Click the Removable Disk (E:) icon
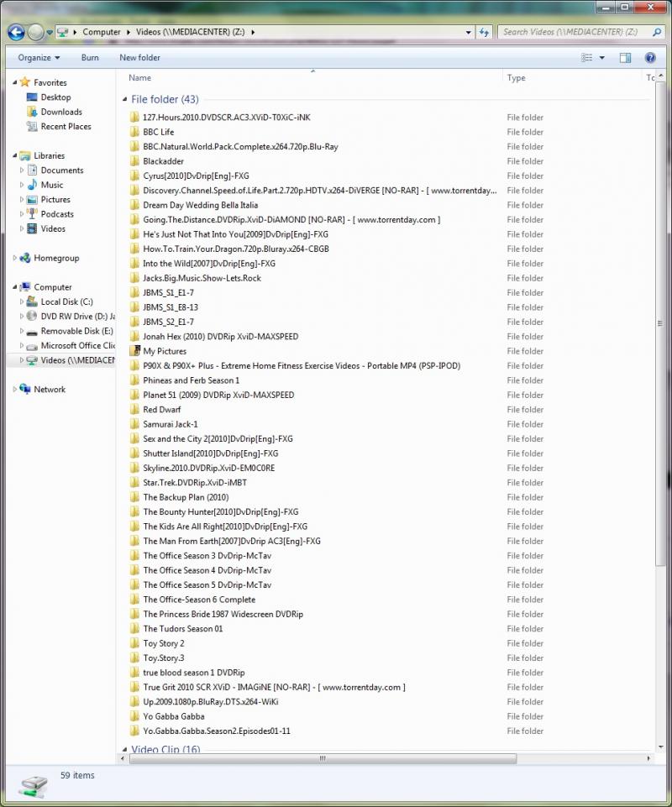This screenshot has height=807, width=672. (32, 332)
